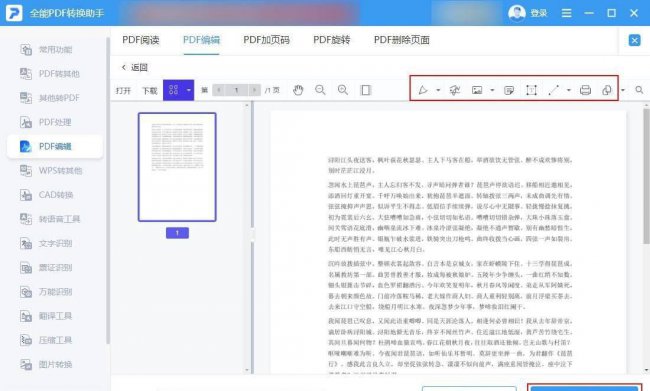Select the page 1 thumbnail
The height and width of the screenshot is (391, 650).
177,167
